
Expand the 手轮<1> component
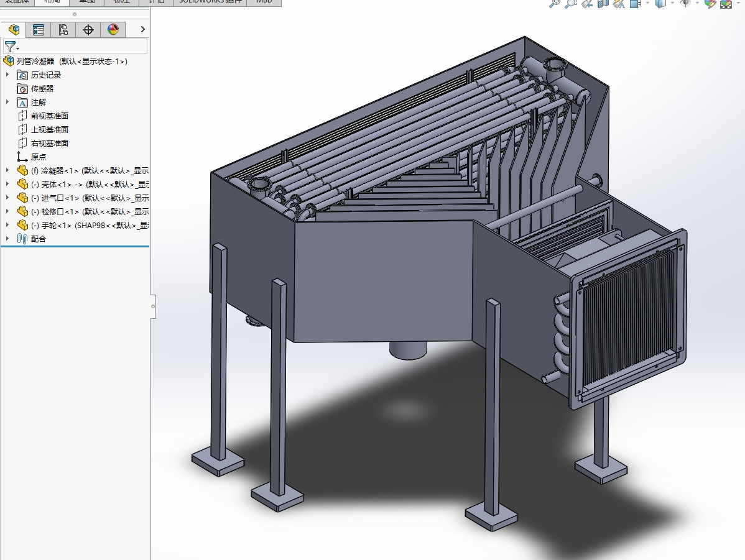pyautogui.click(x=7, y=225)
